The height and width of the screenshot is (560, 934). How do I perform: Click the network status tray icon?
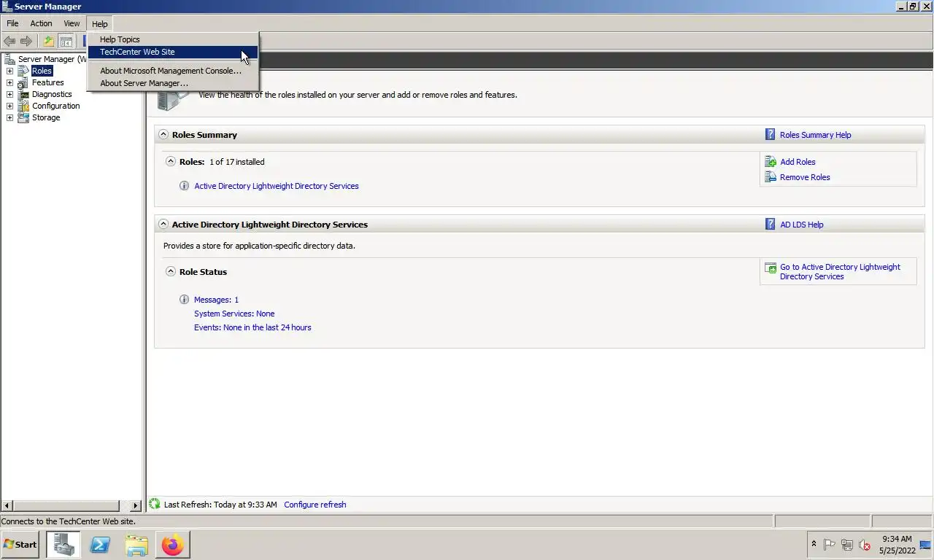point(847,545)
